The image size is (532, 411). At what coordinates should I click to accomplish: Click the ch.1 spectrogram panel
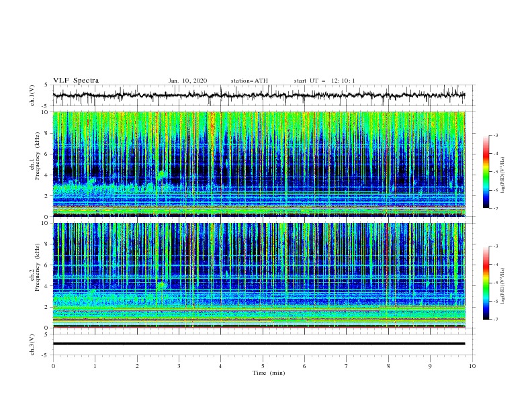(x=259, y=164)
